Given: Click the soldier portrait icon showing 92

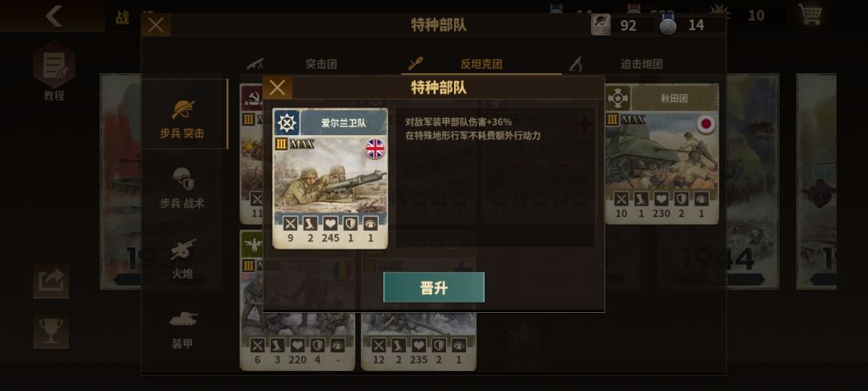Looking at the screenshot, I should pyautogui.click(x=600, y=25).
